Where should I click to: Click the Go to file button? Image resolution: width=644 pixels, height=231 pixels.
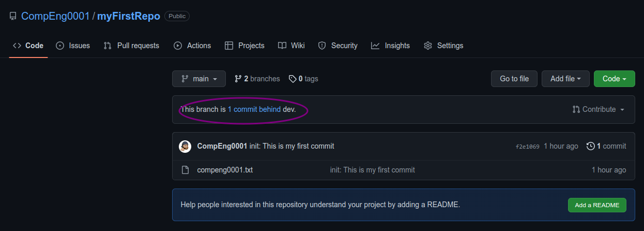514,79
